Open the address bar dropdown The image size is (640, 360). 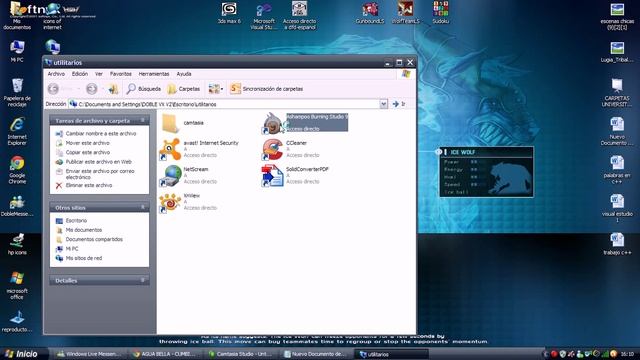(383, 104)
